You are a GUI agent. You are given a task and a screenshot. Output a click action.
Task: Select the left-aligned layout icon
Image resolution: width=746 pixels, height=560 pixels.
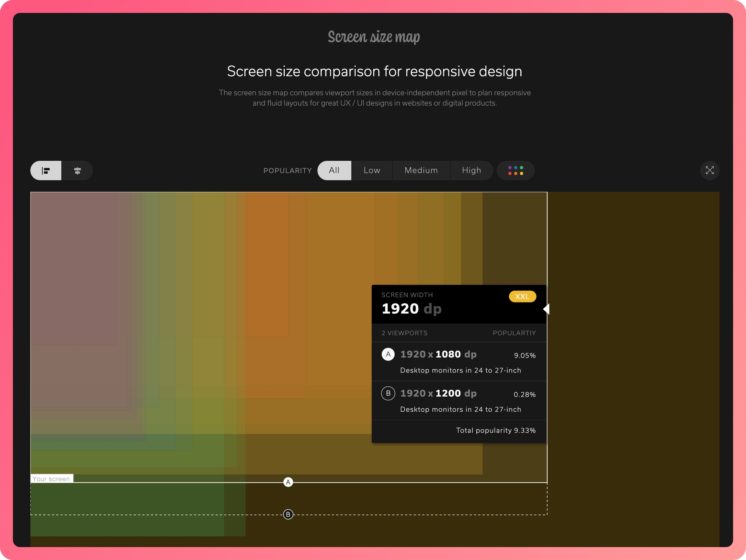click(x=46, y=171)
